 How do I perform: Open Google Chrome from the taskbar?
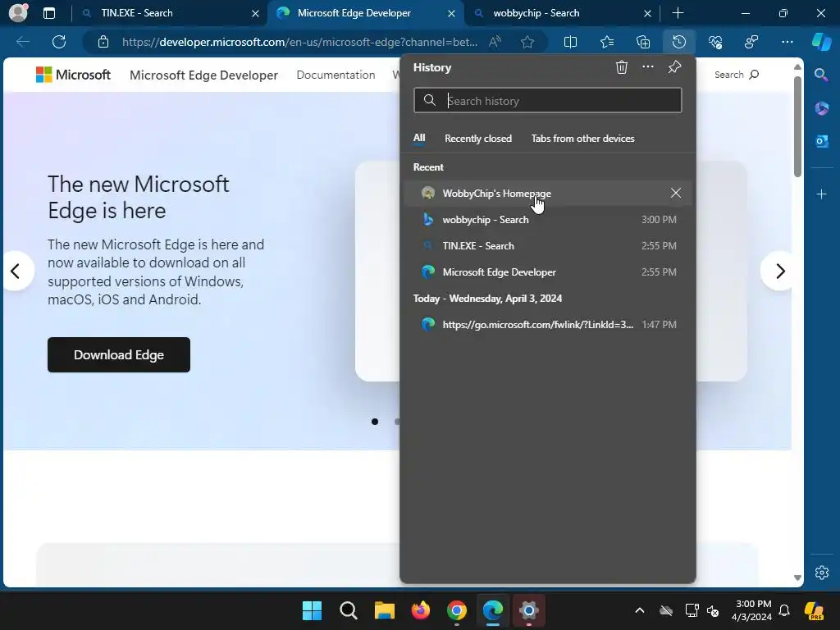tap(456, 610)
